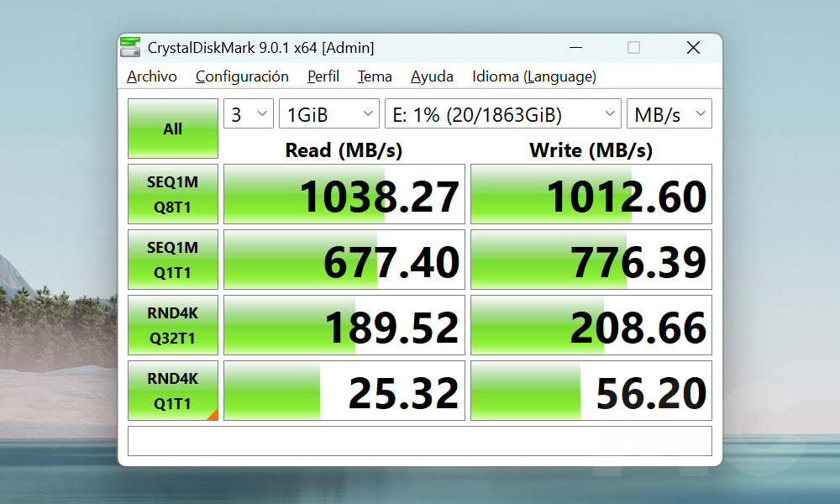Minimize the CrystalDiskMark window
The image size is (840, 504).
pyautogui.click(x=575, y=48)
